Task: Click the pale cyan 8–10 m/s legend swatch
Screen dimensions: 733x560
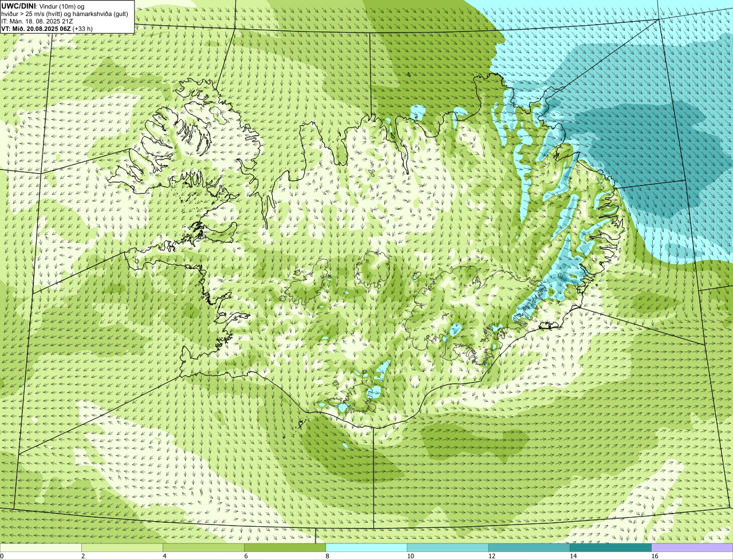Action: click(x=366, y=548)
